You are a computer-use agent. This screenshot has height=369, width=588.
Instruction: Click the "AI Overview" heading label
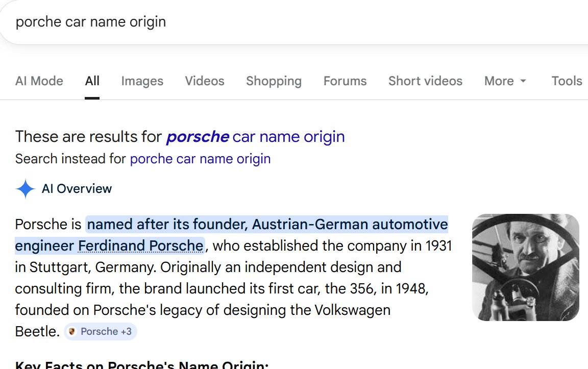(77, 189)
